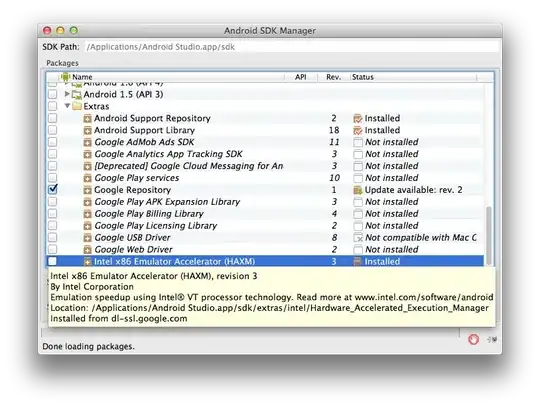Click the Android Support Library package icon
This screenshot has height=407, width=540.
click(x=87, y=131)
